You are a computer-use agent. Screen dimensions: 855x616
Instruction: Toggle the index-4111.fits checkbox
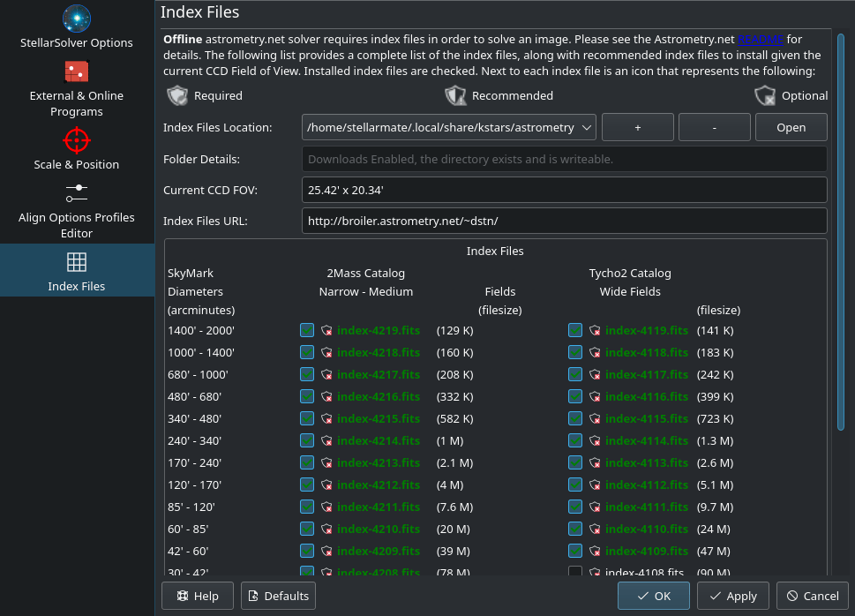pos(575,507)
